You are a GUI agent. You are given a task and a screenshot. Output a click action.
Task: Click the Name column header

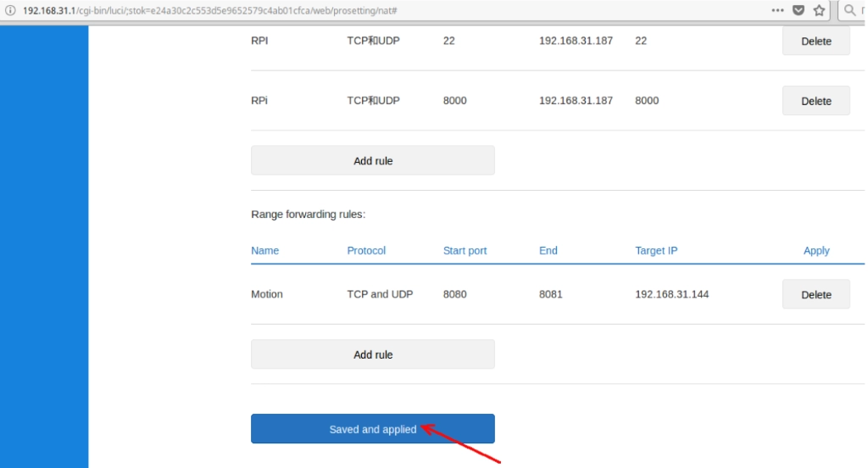[x=264, y=250]
